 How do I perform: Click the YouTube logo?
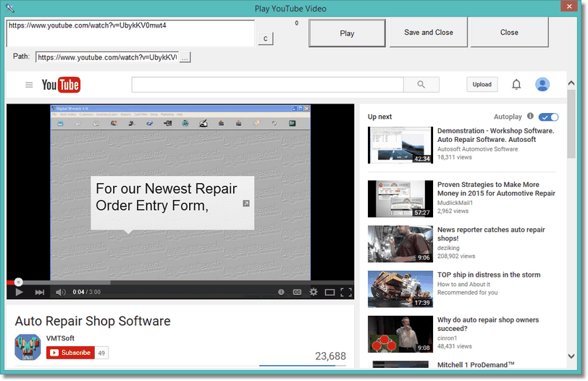click(x=60, y=85)
